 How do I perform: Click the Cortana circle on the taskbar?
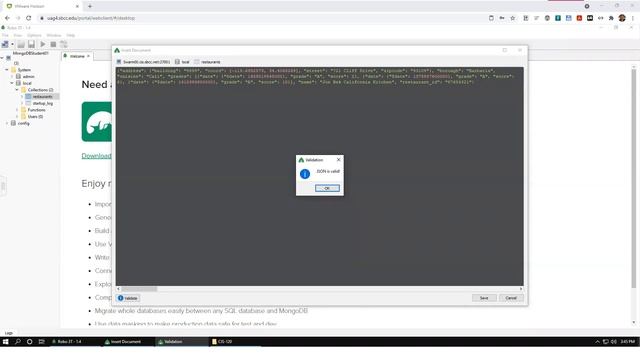29,342
